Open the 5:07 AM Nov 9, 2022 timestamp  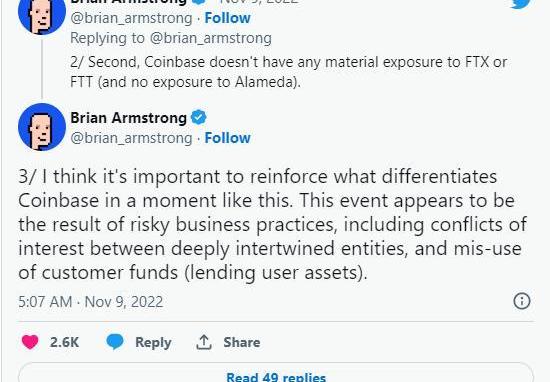pyautogui.click(x=91, y=302)
